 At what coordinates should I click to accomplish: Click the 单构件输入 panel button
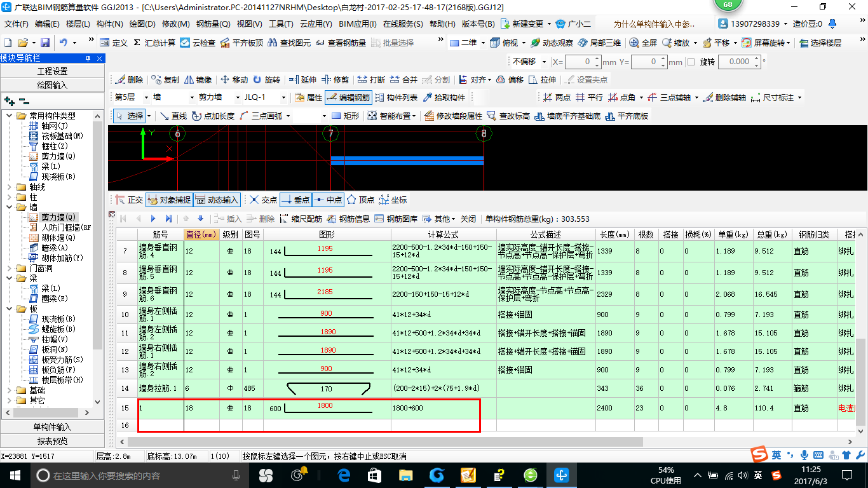(52, 427)
